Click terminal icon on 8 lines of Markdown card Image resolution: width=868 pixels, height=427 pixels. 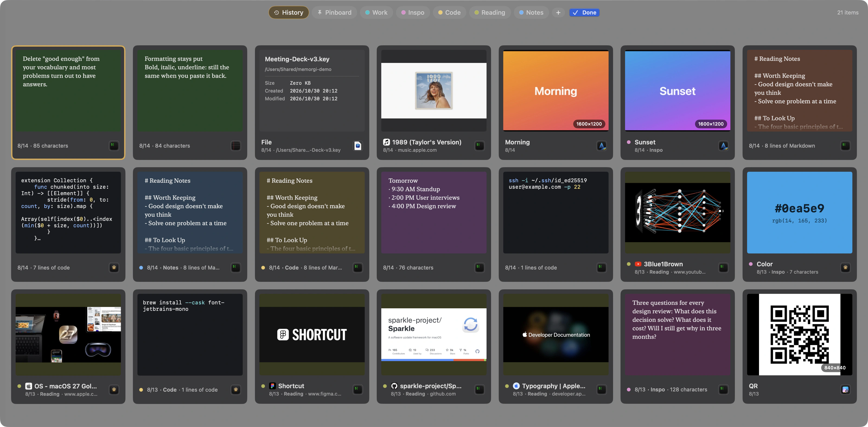(x=845, y=146)
